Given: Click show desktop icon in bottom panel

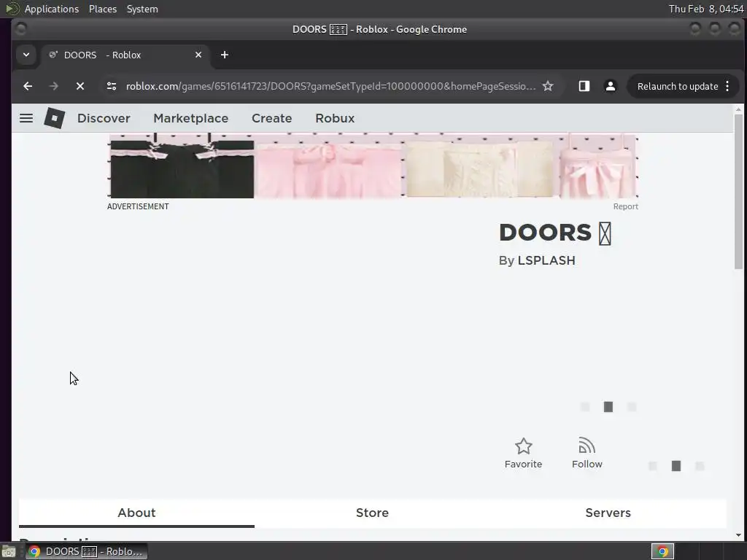Looking at the screenshot, I should click(x=9, y=552).
